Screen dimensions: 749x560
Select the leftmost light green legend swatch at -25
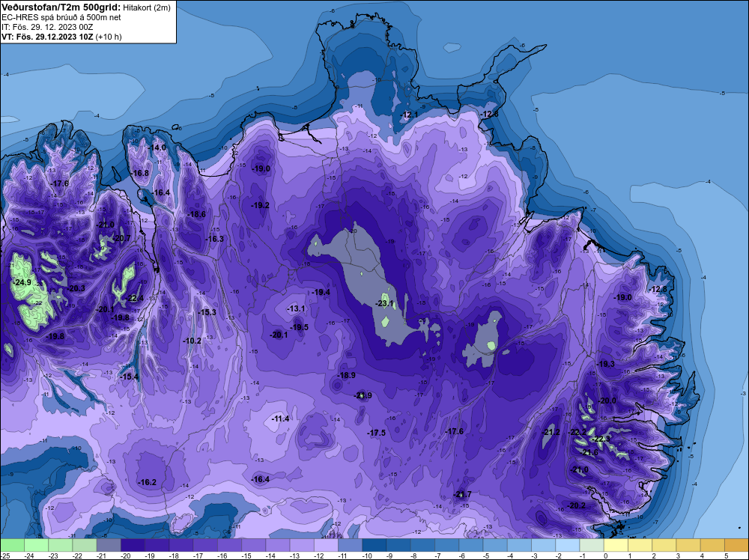click(x=12, y=545)
